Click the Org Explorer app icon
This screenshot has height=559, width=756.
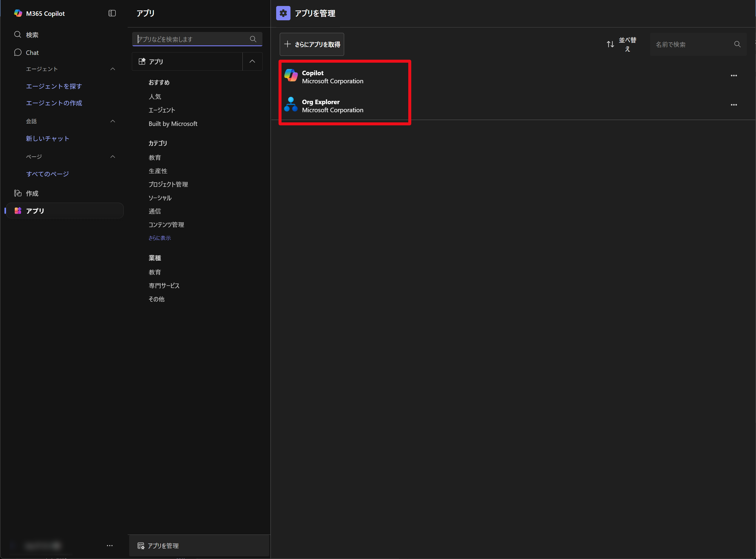pyautogui.click(x=291, y=104)
